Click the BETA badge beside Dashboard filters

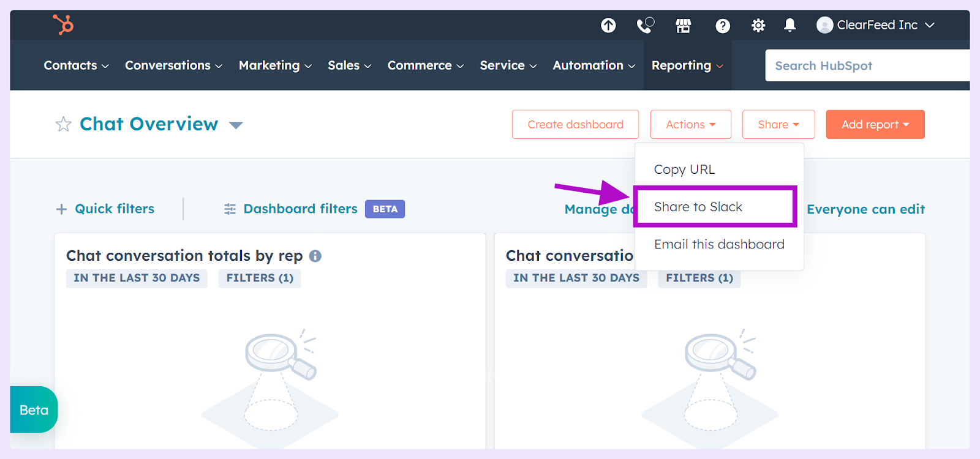tap(385, 209)
